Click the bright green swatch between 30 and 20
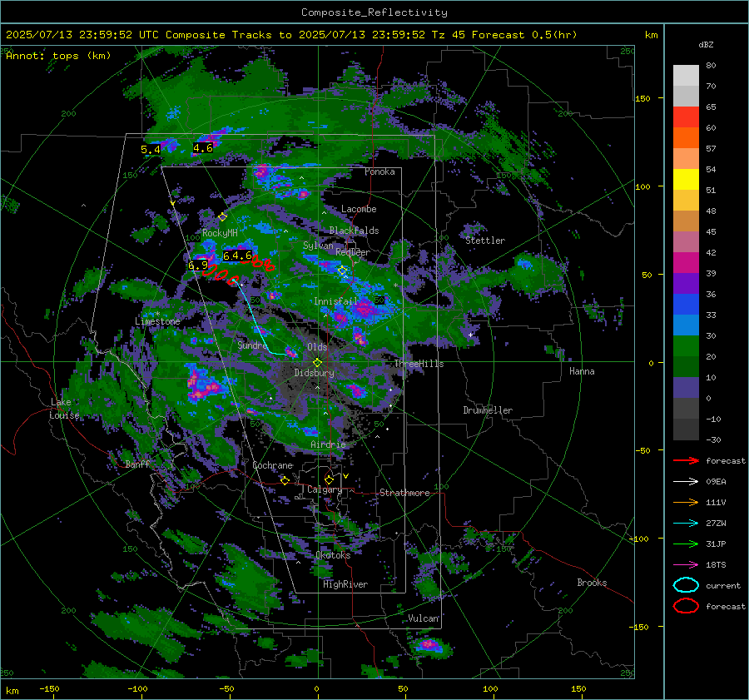 click(686, 346)
